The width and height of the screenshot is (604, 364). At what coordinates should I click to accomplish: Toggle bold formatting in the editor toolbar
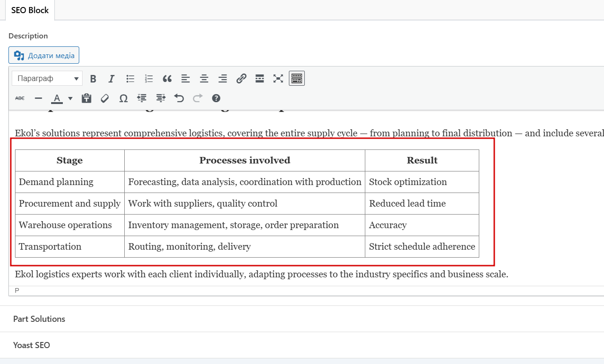point(93,79)
